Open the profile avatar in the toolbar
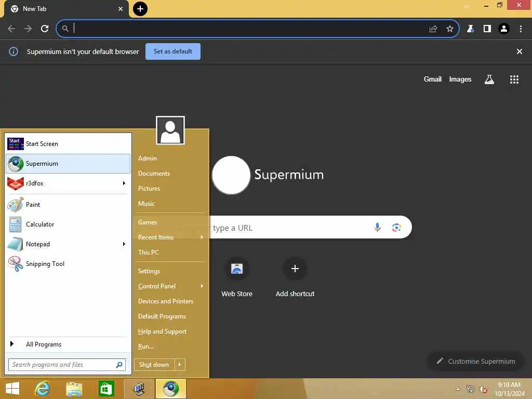 coord(504,29)
